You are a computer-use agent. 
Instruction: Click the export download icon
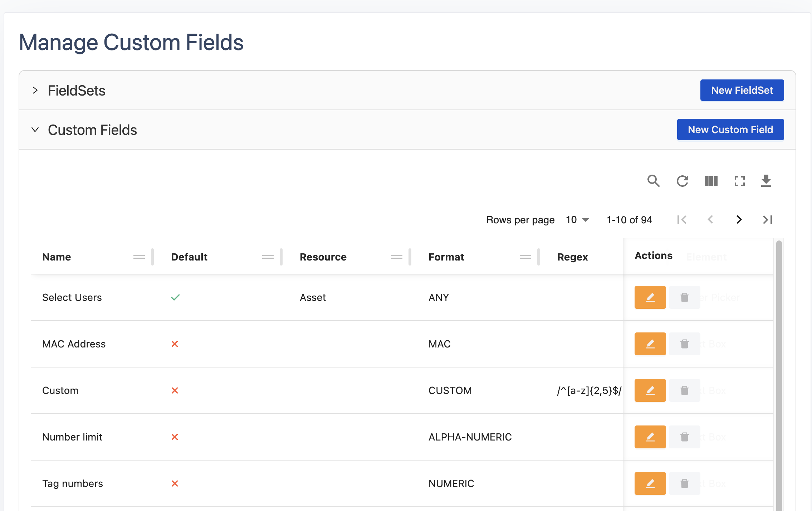point(766,181)
